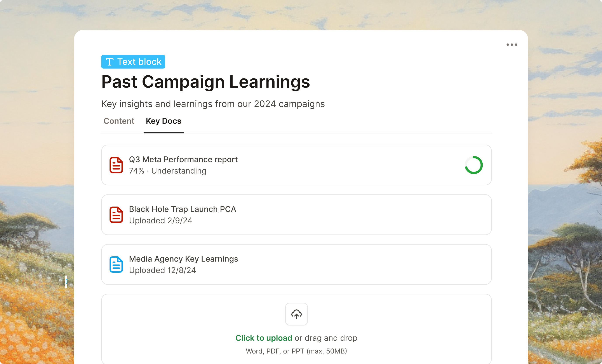The height and width of the screenshot is (364, 602).
Task: Open the three-dot more options menu
Action: pyautogui.click(x=512, y=45)
